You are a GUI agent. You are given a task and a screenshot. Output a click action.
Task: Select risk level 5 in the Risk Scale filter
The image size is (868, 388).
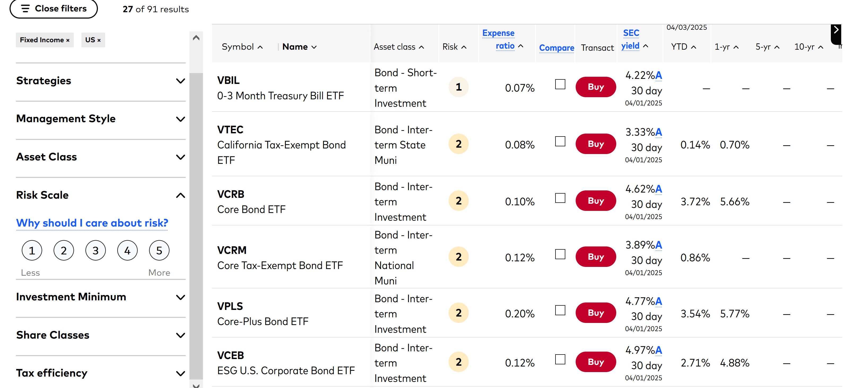pos(159,250)
